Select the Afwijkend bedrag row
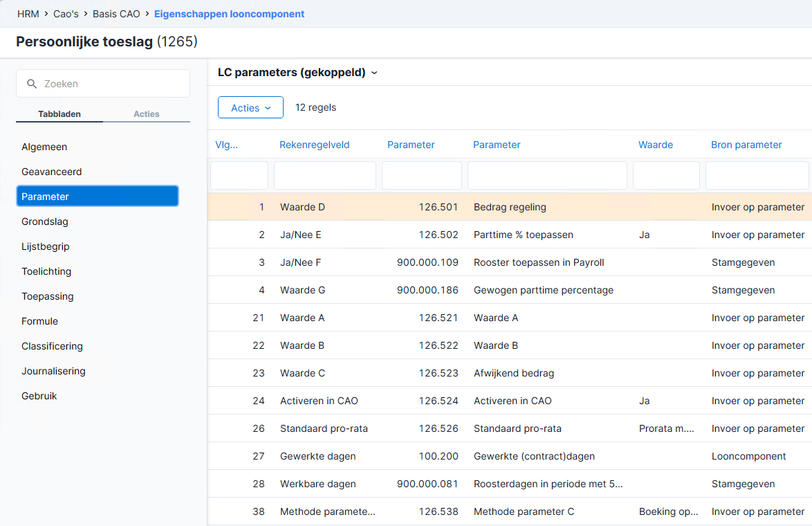 [x=510, y=372]
